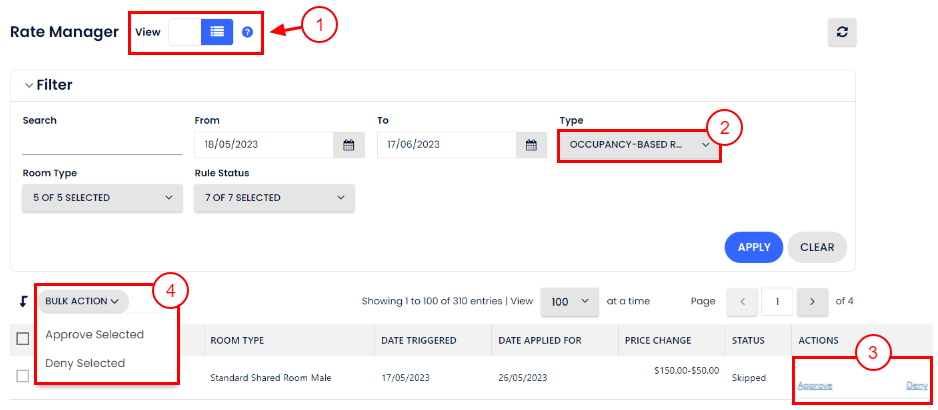
Task: Open the Rule Status dropdown
Action: pos(274,198)
